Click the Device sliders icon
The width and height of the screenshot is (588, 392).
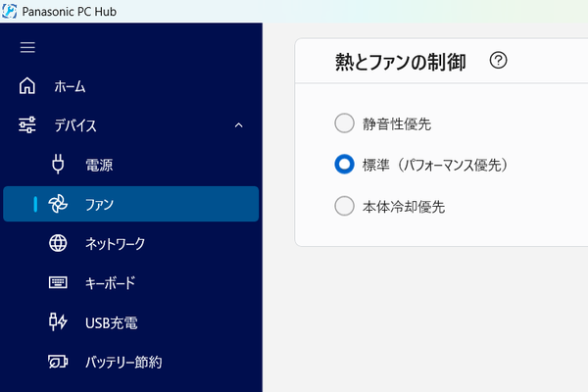point(27,125)
